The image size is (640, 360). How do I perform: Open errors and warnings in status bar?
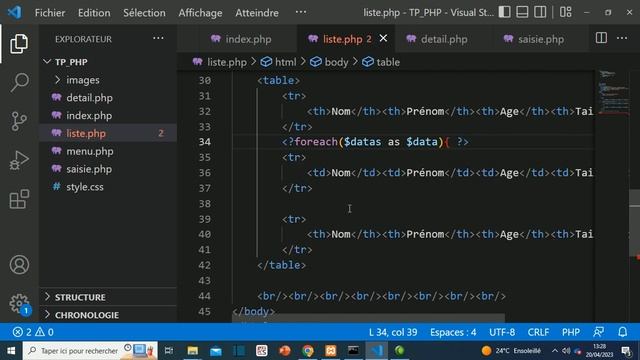33,332
